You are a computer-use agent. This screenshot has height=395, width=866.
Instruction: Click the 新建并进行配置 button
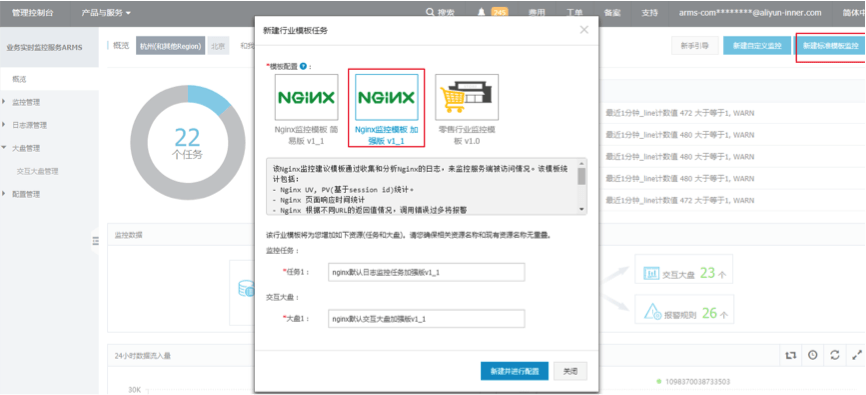[514, 371]
